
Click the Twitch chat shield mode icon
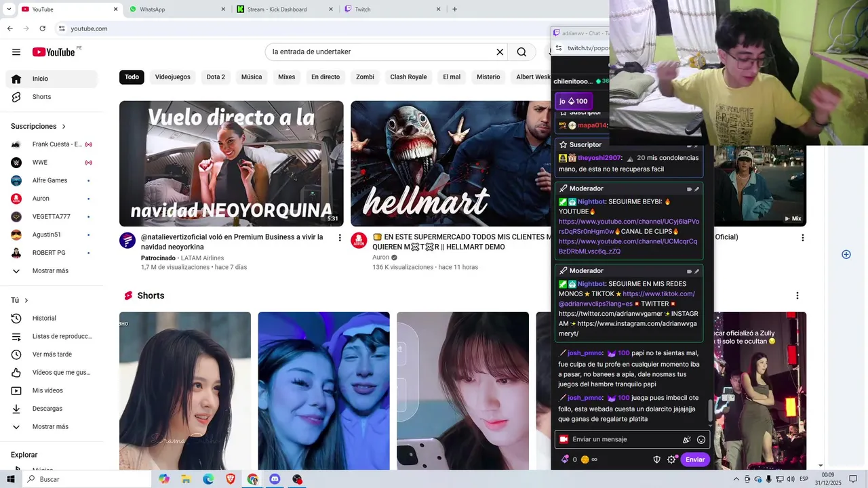pos(656,460)
